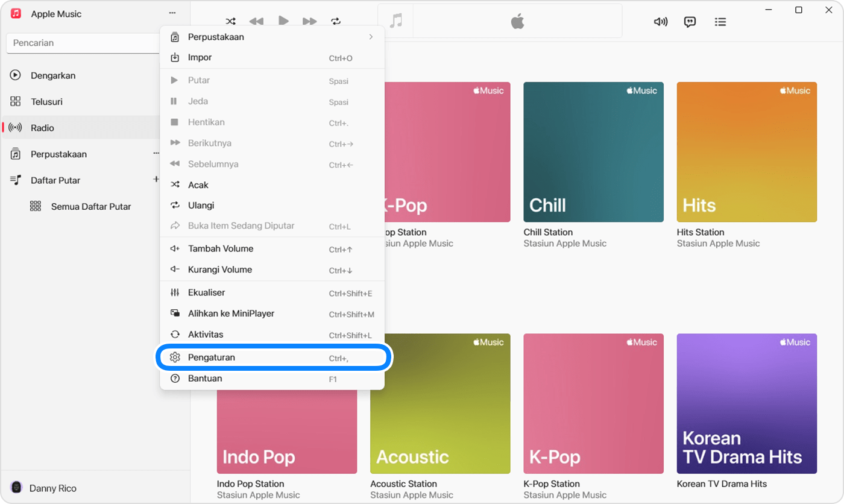
Task: Click in the Pencarian search field
Action: (83, 43)
